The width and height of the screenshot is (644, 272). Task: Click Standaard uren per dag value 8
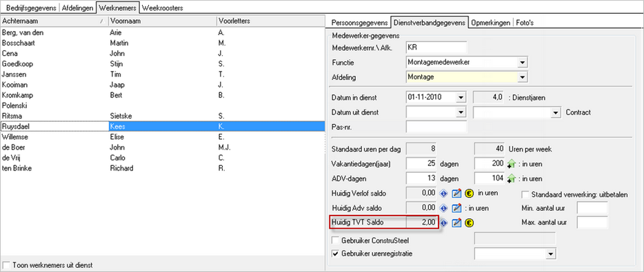[421, 149]
